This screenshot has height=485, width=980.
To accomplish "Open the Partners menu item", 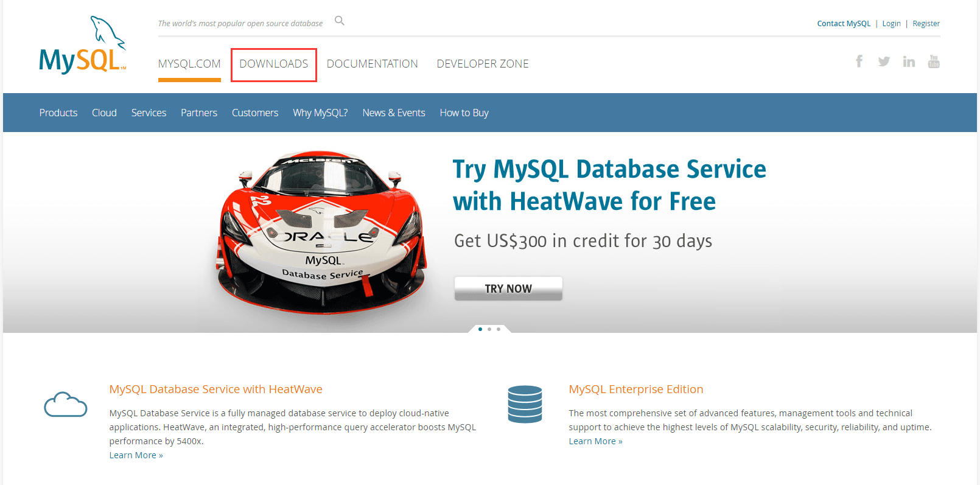I will point(199,113).
